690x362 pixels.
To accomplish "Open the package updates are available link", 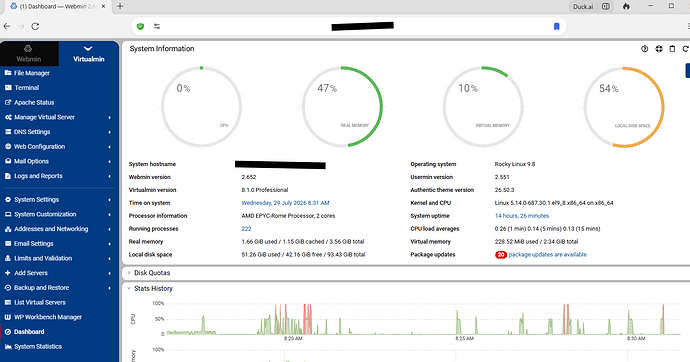I will [547, 255].
